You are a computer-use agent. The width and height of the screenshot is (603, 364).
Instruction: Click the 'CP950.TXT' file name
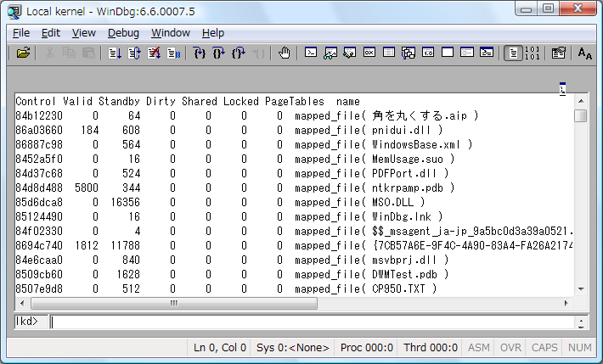coord(398,288)
